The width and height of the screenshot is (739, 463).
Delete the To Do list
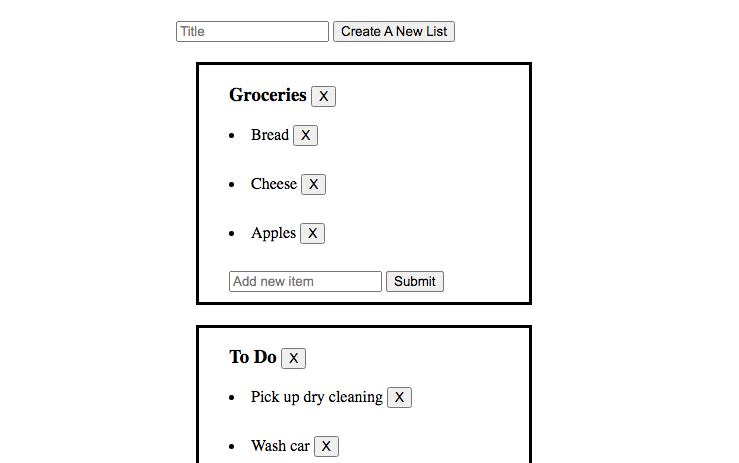click(x=293, y=358)
